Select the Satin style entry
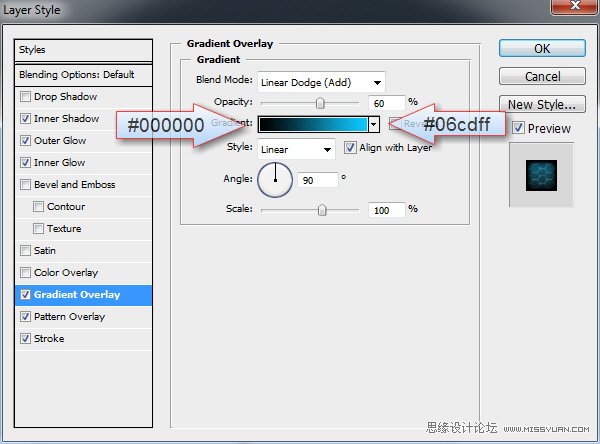Screen dimensions: 600x444 point(45,251)
